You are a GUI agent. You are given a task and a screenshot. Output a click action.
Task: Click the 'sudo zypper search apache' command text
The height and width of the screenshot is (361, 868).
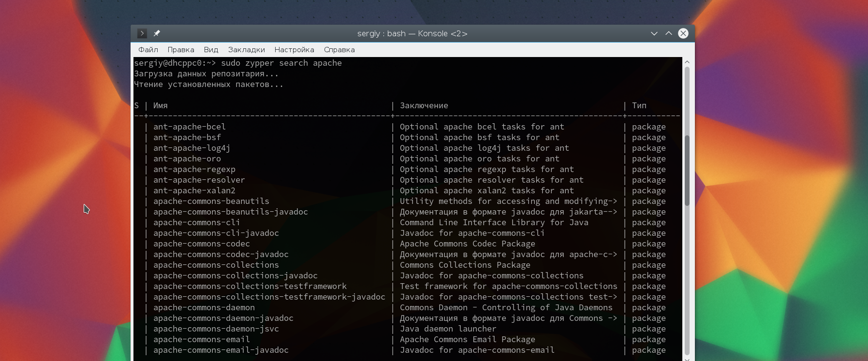[x=281, y=63]
